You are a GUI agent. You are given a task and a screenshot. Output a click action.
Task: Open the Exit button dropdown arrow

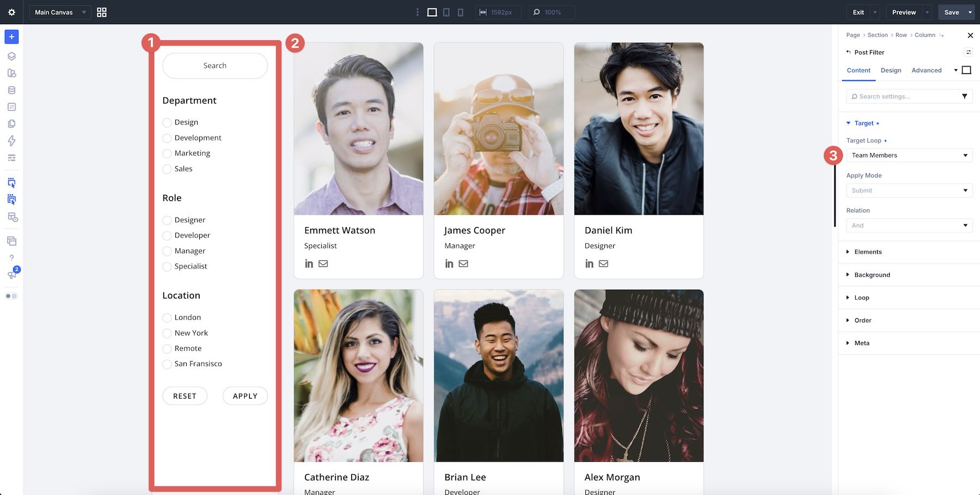875,12
